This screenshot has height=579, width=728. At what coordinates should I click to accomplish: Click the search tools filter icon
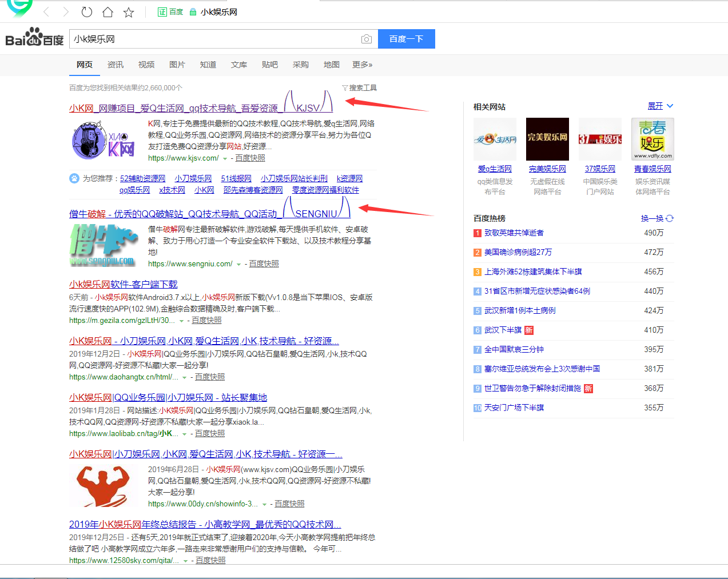(345, 88)
